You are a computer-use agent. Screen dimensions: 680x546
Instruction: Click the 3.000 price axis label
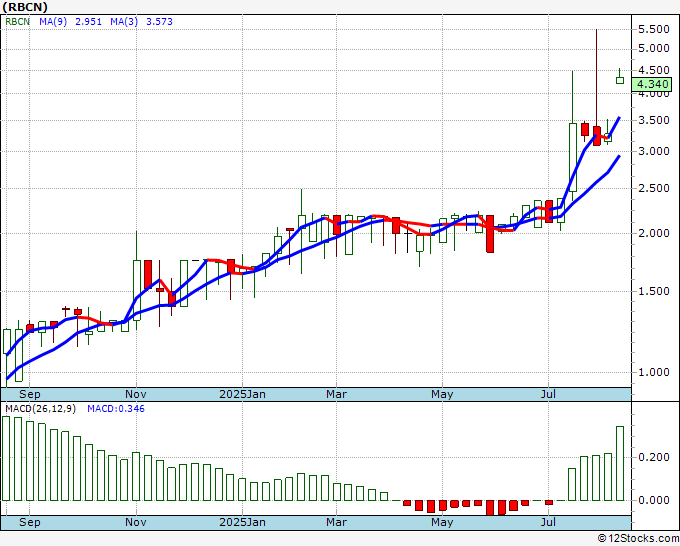point(654,151)
